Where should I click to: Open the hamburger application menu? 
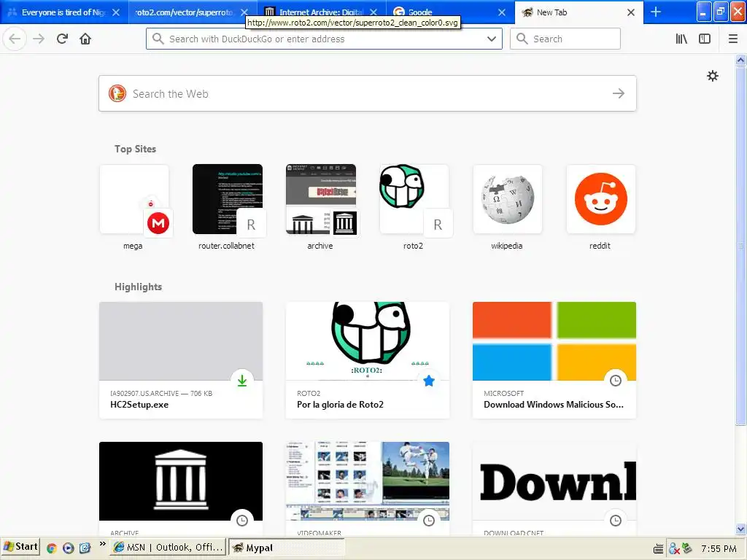tap(733, 39)
